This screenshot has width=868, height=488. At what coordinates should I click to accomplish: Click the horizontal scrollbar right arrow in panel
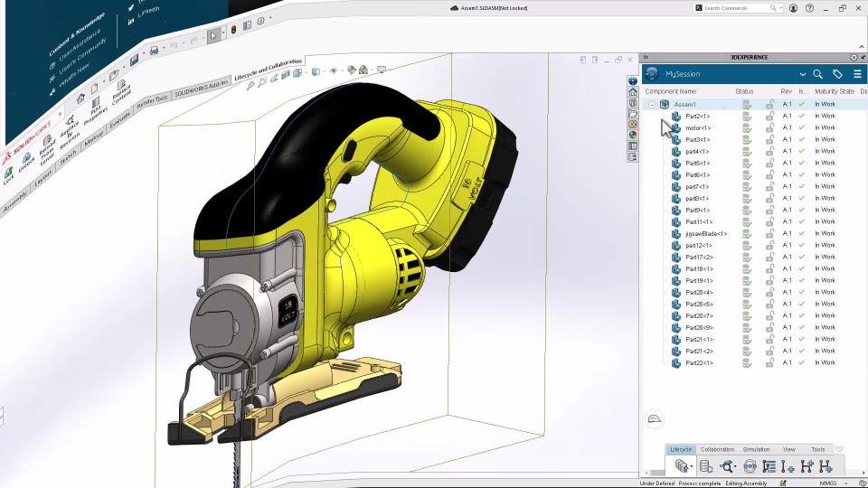[x=862, y=474]
